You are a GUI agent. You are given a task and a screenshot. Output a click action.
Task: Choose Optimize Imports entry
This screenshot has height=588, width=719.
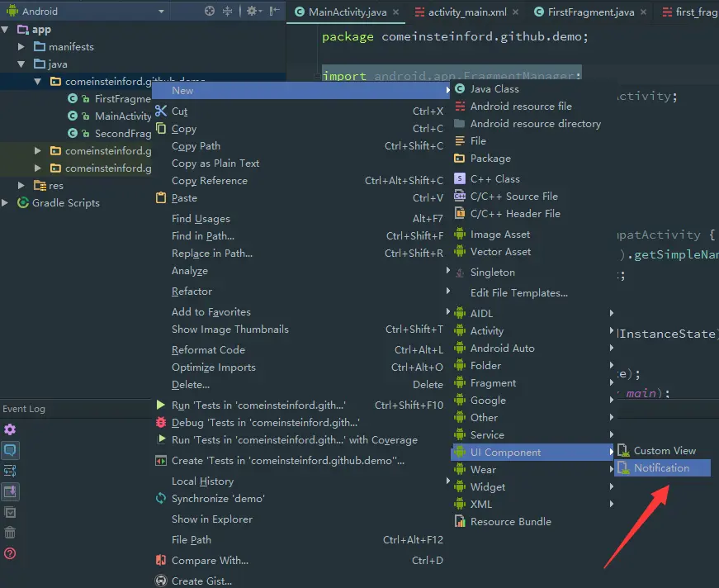[302, 367]
